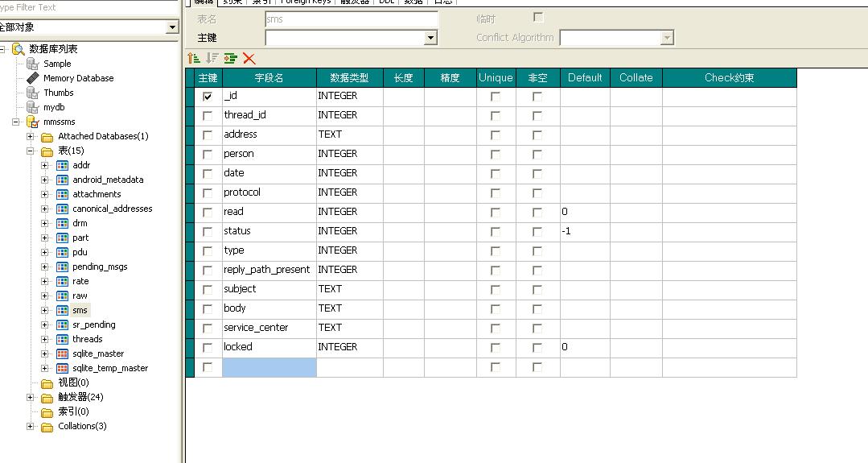The width and height of the screenshot is (868, 463).
Task: Check primary key for locked field
Action: coord(208,348)
